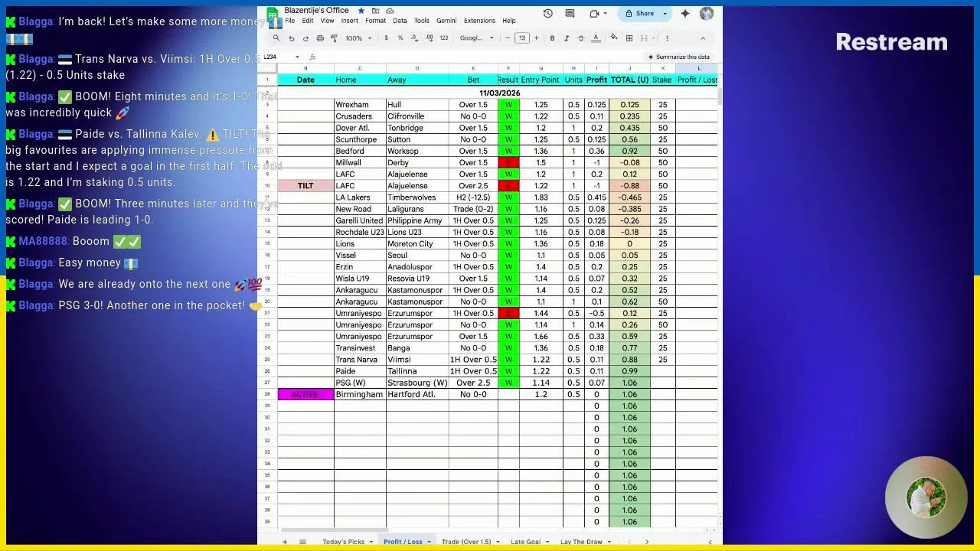Open the Data menu
The width and height of the screenshot is (980, 551).
coord(400,21)
